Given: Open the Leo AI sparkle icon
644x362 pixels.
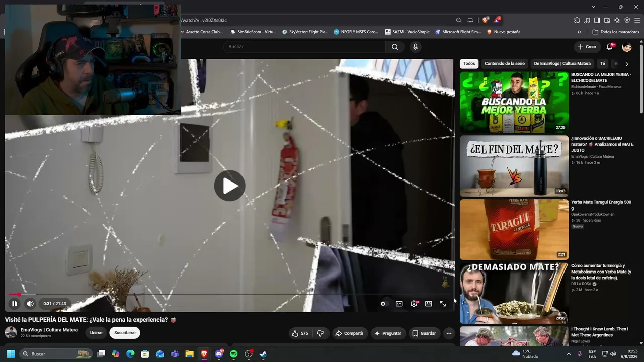Looking at the screenshot, I should [x=617, y=20].
